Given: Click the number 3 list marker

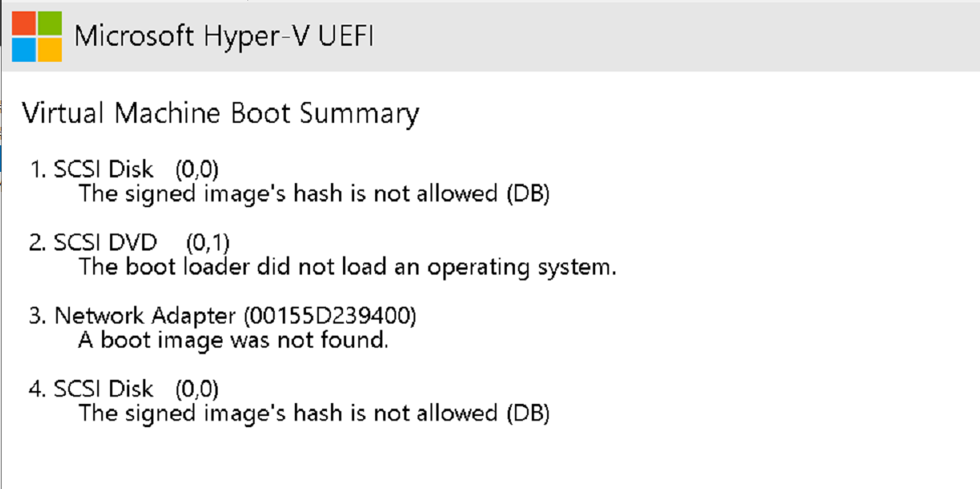Looking at the screenshot, I should coord(37,316).
